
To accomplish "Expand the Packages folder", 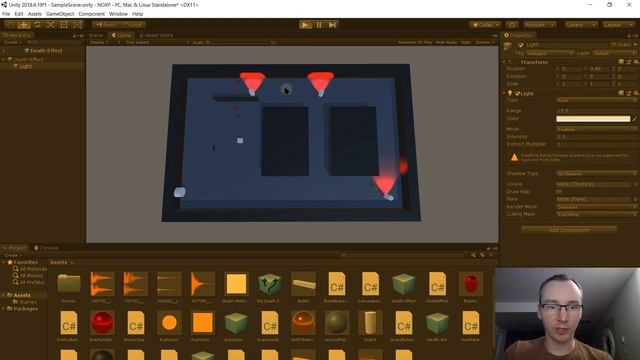I will [x=4, y=309].
